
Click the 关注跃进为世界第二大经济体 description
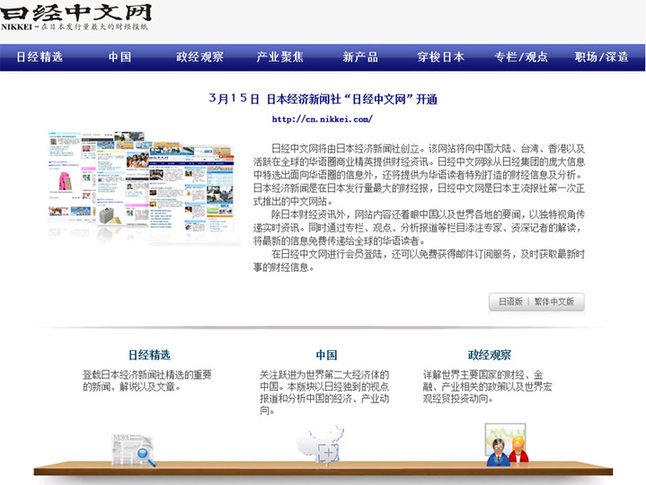point(324,392)
